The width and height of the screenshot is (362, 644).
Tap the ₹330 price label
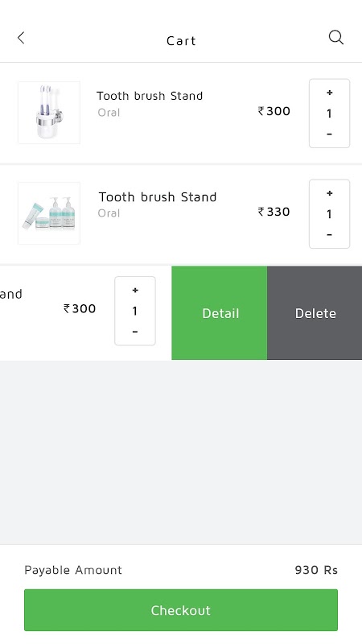274,212
